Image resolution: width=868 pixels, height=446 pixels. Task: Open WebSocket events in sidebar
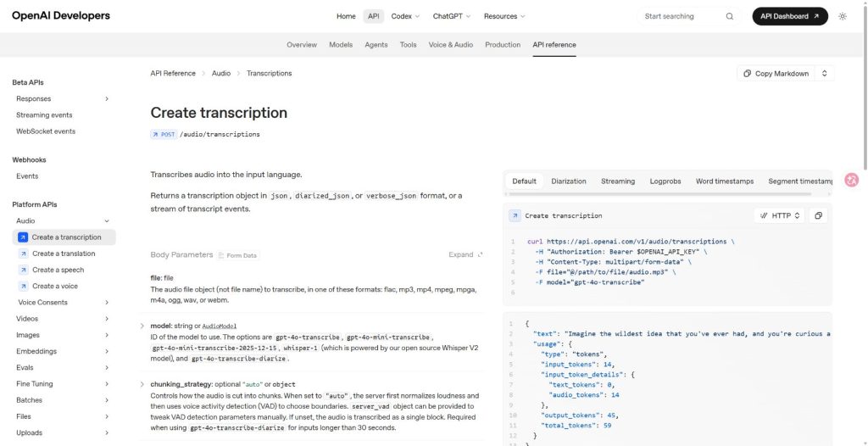click(x=46, y=131)
